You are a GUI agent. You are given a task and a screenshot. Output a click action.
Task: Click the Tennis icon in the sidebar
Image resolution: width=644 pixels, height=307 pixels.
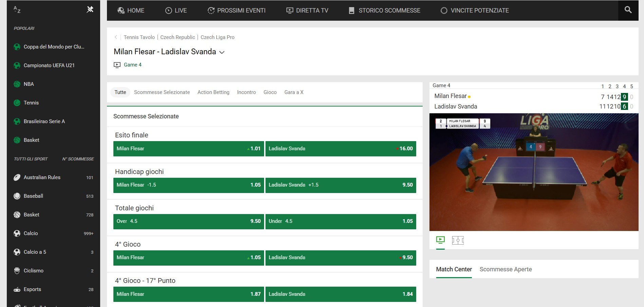pos(17,102)
